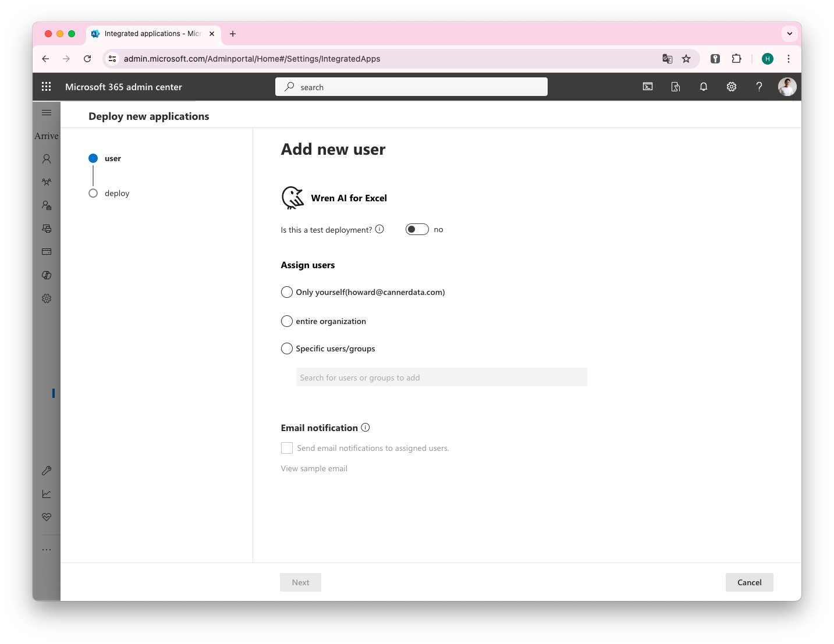Open the settings gear in the header
The width and height of the screenshot is (834, 644).
click(x=732, y=87)
